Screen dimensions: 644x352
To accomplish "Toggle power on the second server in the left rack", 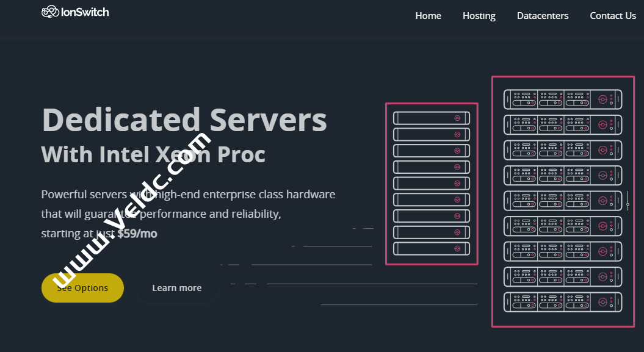I will coord(458,134).
